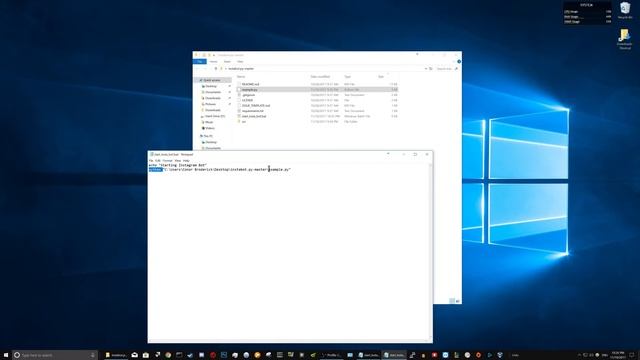Click the requirements.txt file icon
Viewport: 640px width, 360px height.
pyautogui.click(x=239, y=111)
